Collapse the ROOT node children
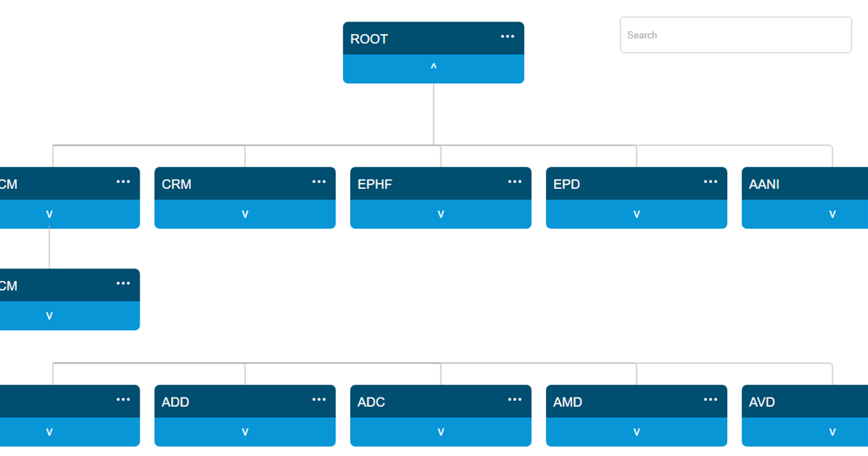 pyautogui.click(x=433, y=68)
